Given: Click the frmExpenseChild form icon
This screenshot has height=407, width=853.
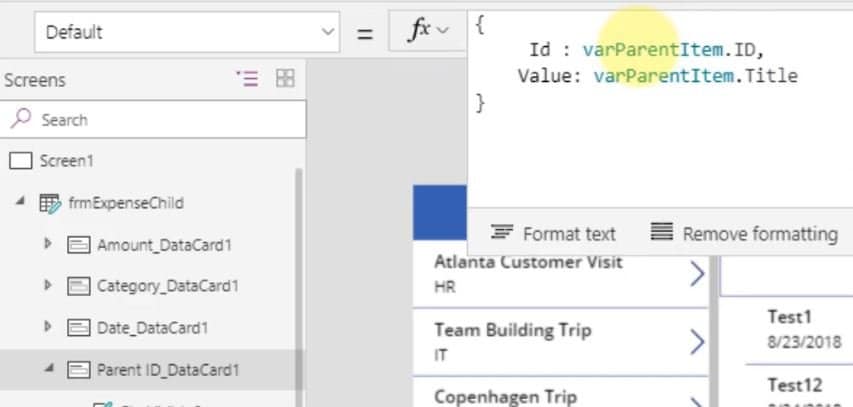Looking at the screenshot, I should 49,203.
